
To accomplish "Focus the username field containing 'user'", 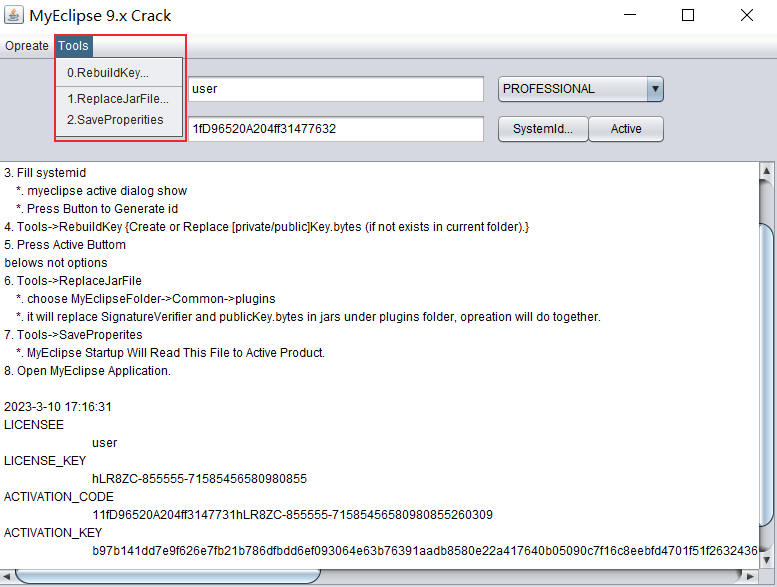I will [x=336, y=89].
